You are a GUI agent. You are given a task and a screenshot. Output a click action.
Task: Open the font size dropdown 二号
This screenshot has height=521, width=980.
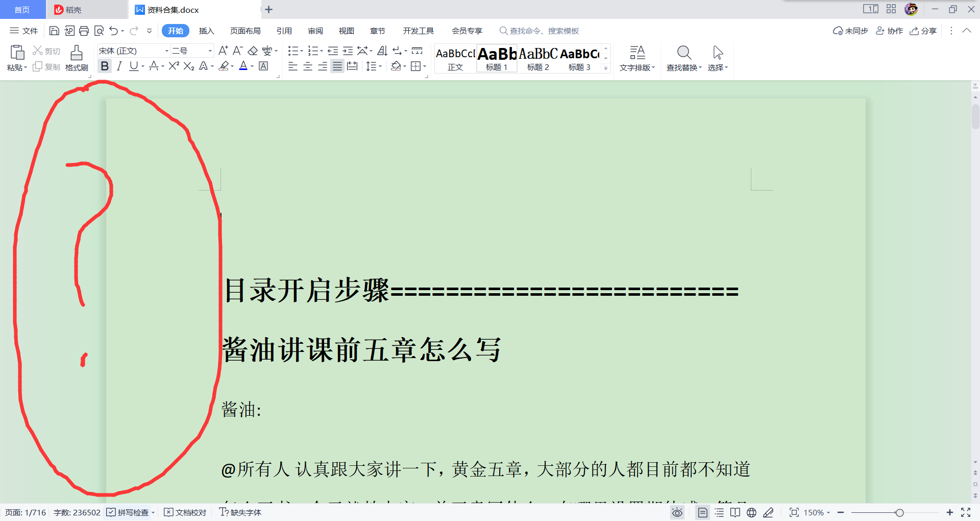point(210,51)
